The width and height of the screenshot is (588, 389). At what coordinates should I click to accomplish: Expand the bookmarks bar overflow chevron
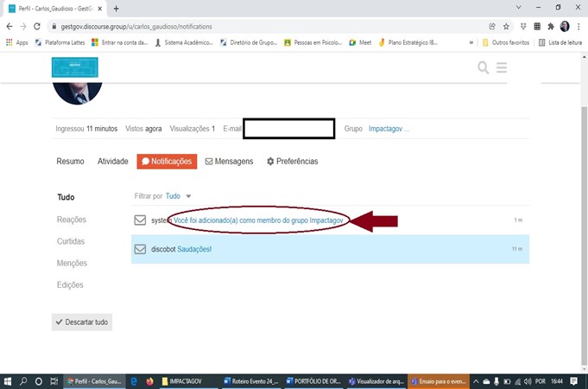click(471, 41)
